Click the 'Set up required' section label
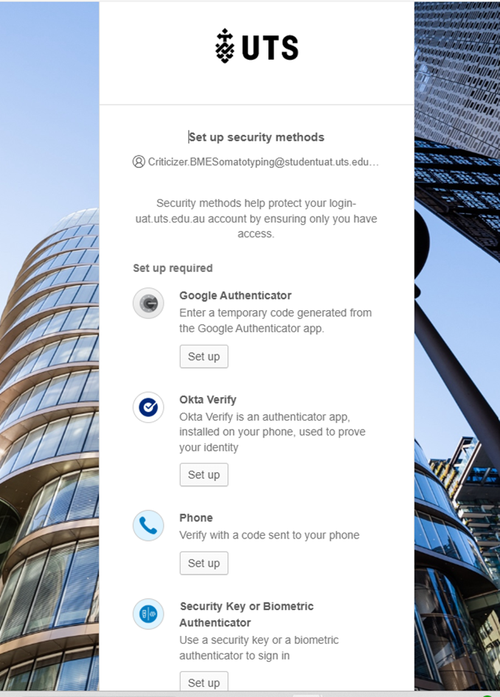This screenshot has height=697, width=500. click(173, 268)
